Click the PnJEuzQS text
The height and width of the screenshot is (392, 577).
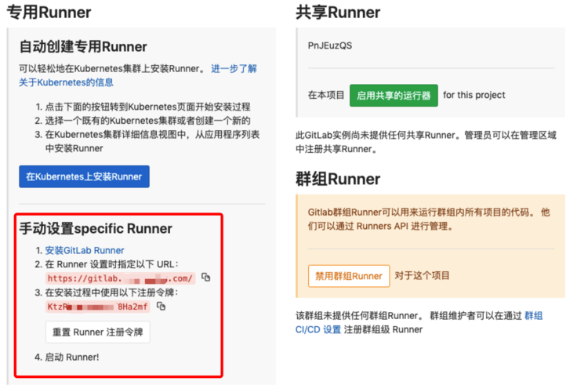click(x=330, y=45)
